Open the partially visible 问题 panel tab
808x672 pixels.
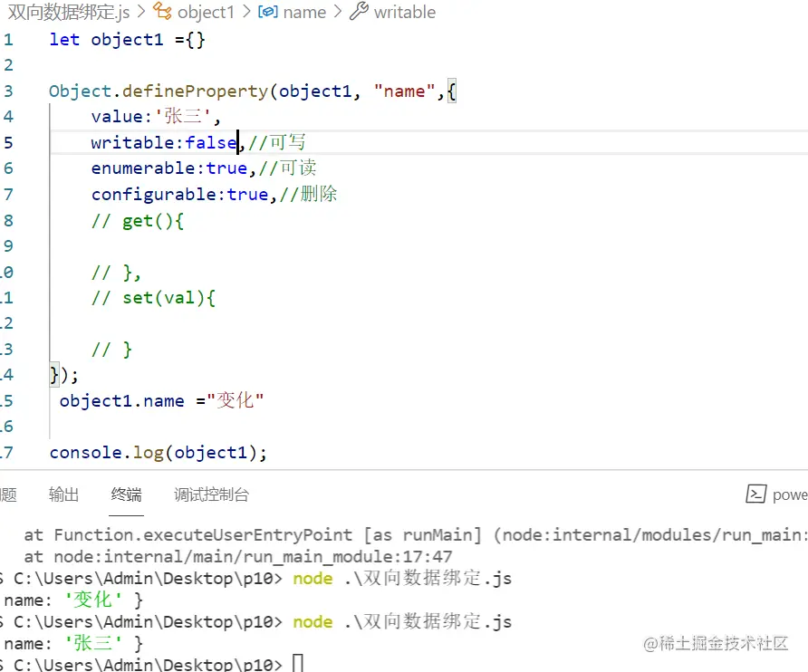coord(8,494)
